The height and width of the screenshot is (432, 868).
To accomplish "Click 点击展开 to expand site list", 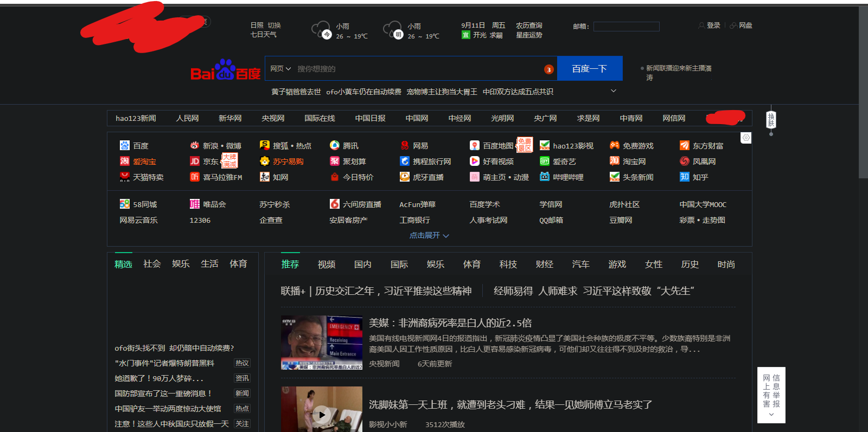I will coord(429,235).
